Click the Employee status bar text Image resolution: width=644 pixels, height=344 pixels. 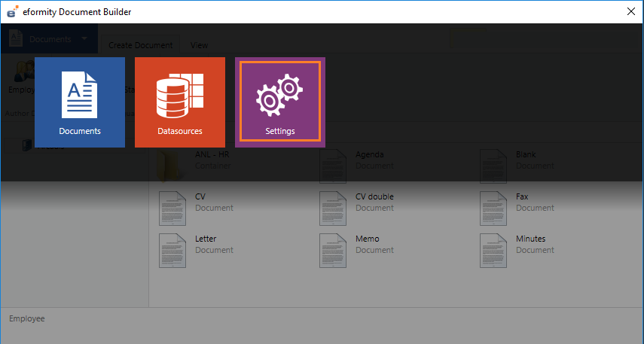[x=27, y=318]
